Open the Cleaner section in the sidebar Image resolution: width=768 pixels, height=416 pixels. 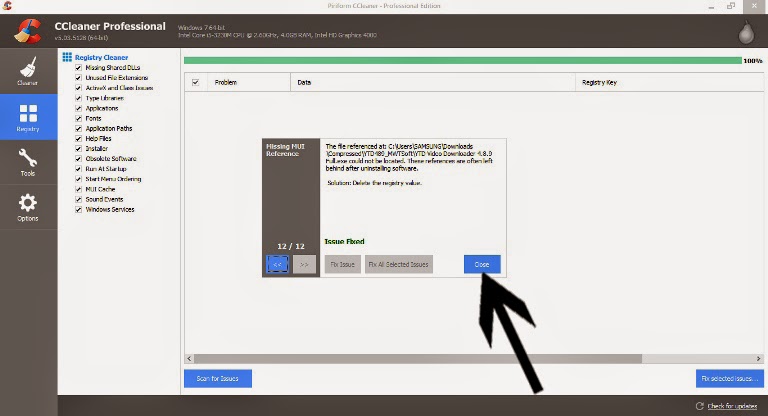tap(28, 71)
